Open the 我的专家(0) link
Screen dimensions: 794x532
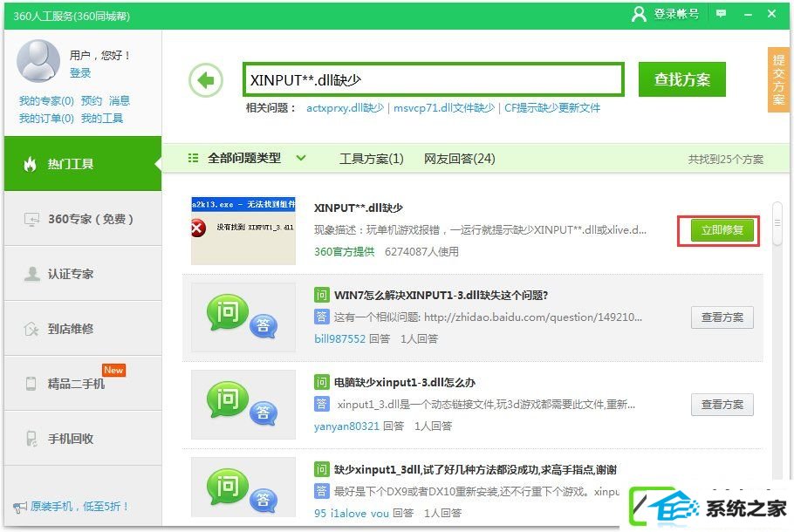(46, 100)
